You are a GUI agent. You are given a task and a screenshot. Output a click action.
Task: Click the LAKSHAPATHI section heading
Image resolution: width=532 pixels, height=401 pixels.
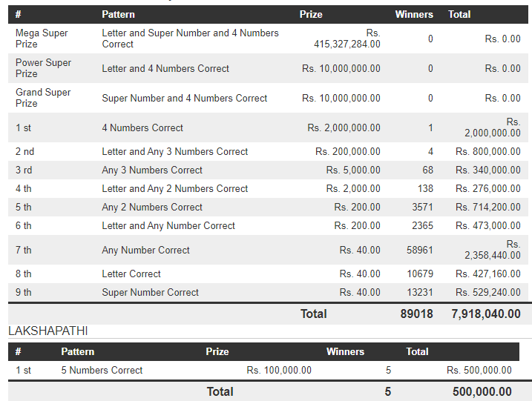click(48, 331)
